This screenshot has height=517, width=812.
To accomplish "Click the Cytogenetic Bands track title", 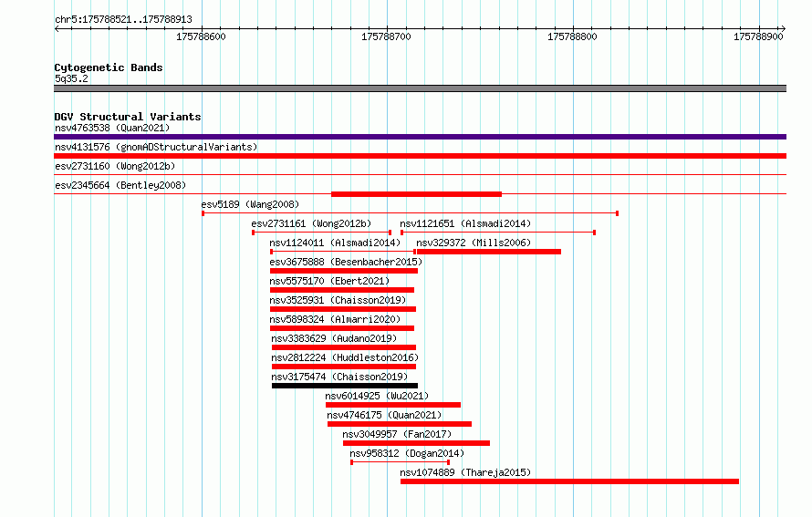I will coord(109,67).
